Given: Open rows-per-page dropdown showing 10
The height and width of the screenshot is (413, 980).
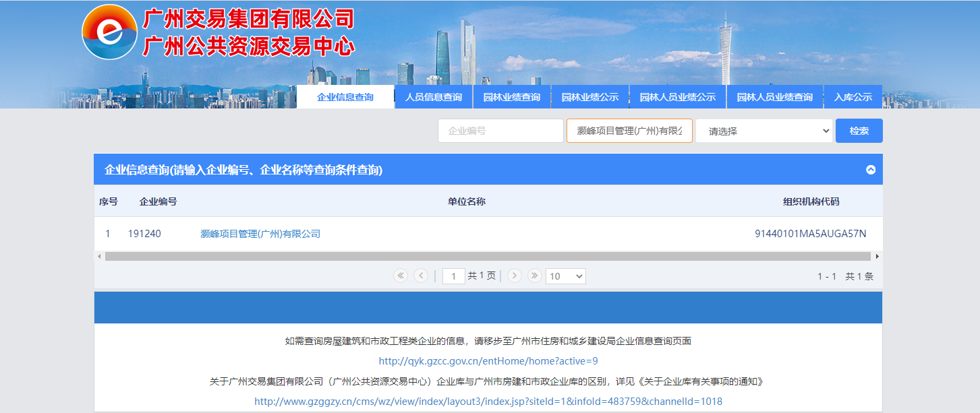Looking at the screenshot, I should click(x=565, y=276).
